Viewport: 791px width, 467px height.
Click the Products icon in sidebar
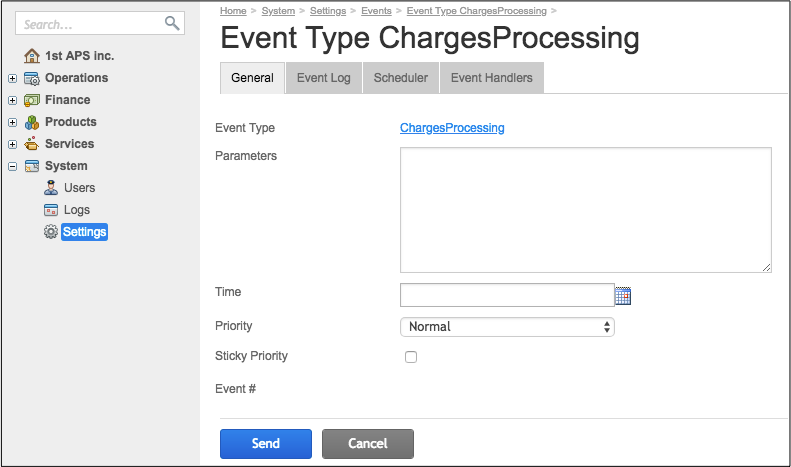click(x=32, y=122)
